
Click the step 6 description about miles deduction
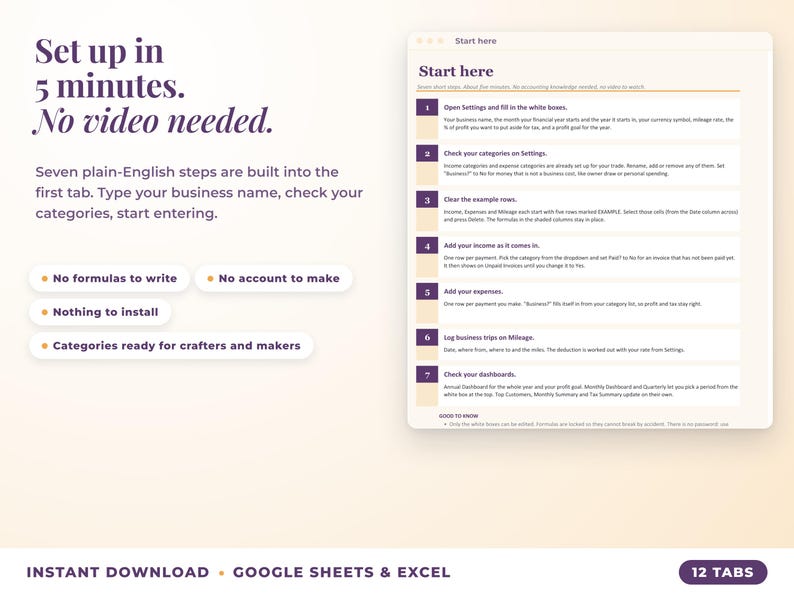(x=564, y=350)
